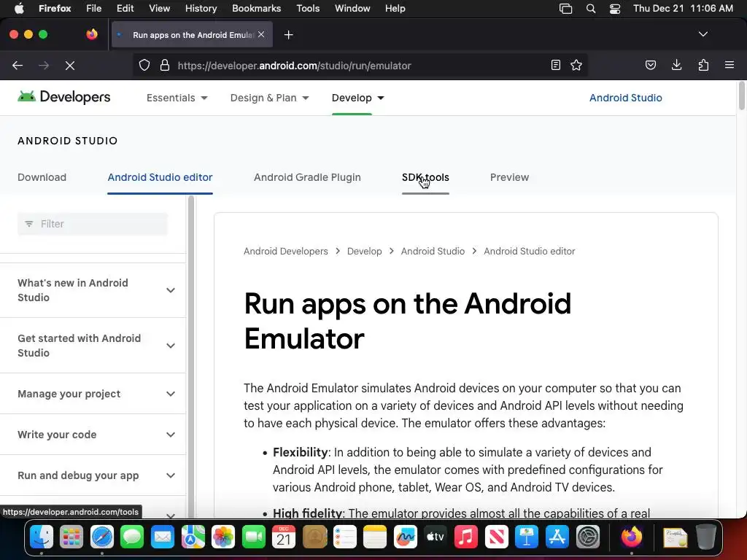Click the Stage Manager icon in menu bar

565,8
